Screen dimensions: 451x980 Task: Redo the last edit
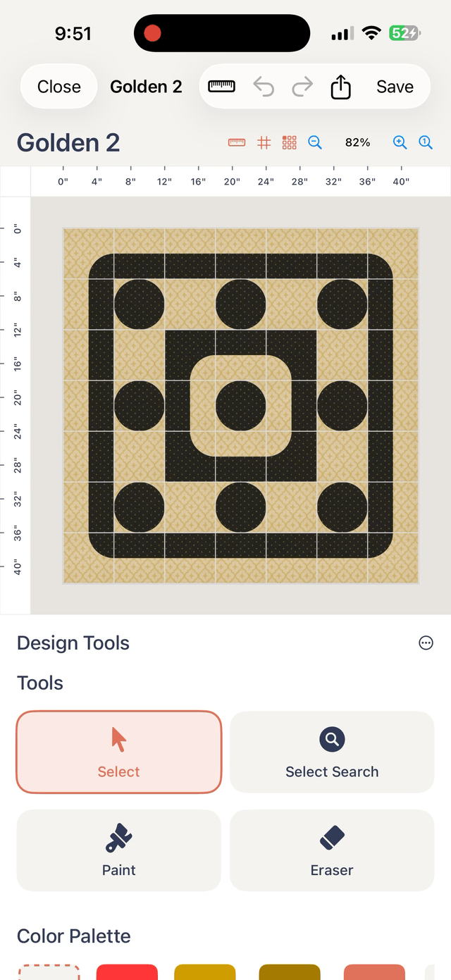pyautogui.click(x=302, y=86)
